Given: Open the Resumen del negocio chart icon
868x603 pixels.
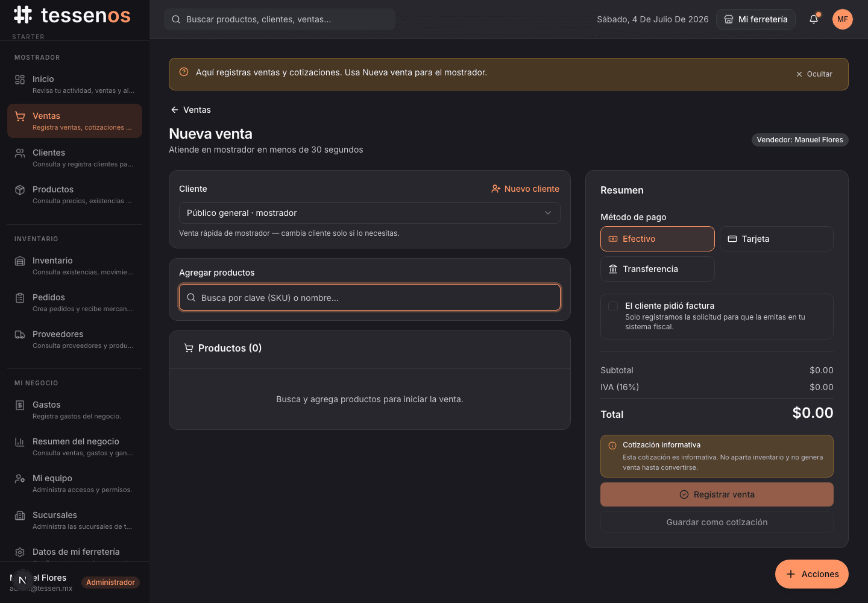Looking at the screenshot, I should [x=20, y=442].
